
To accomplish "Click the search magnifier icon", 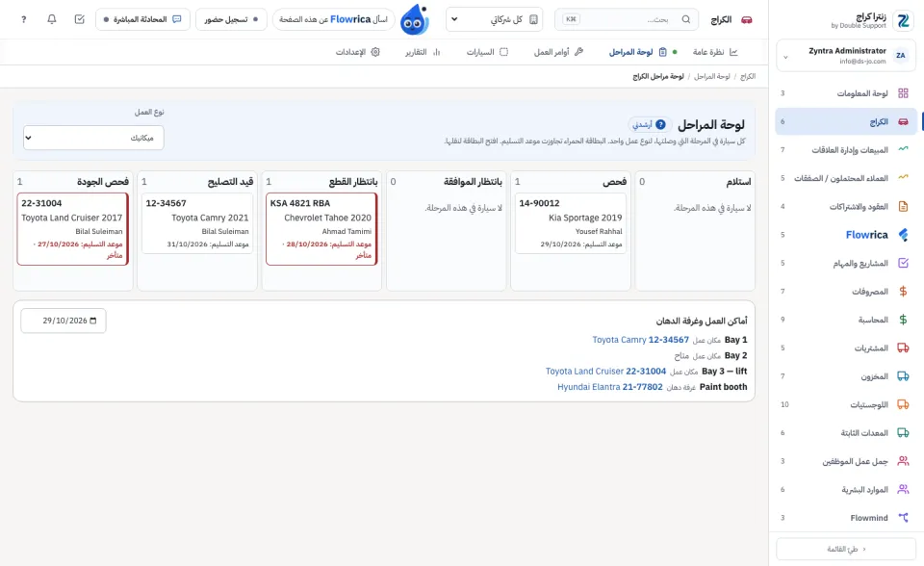I will tap(686, 19).
